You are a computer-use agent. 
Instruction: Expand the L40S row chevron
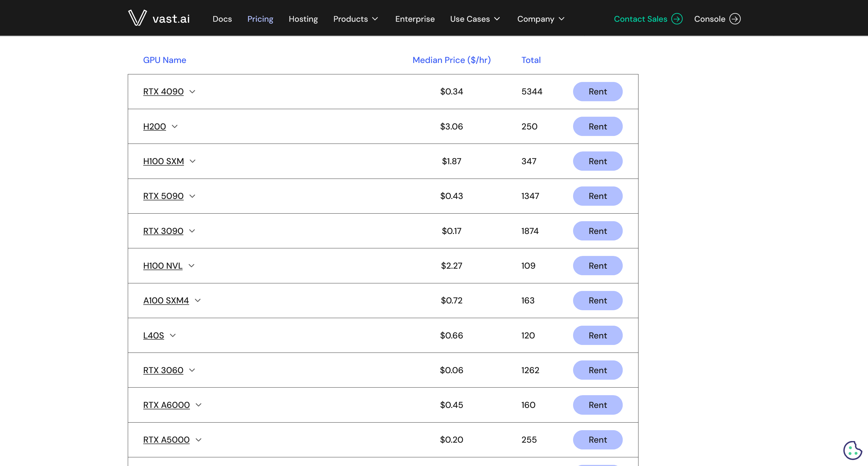(173, 335)
